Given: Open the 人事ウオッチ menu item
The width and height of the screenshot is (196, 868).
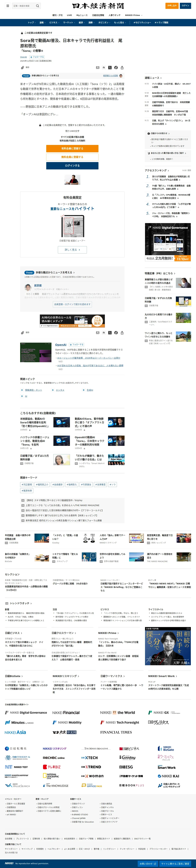Looking at the screenshot, I should click(115, 15).
